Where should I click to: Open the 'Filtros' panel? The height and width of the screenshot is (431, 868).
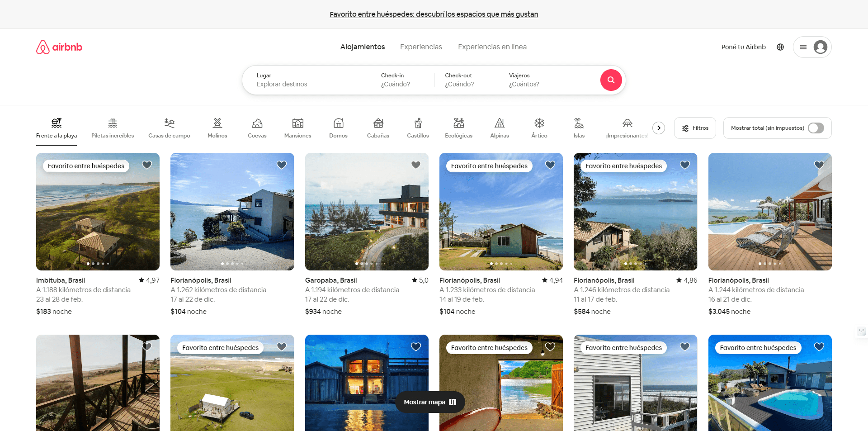(695, 128)
